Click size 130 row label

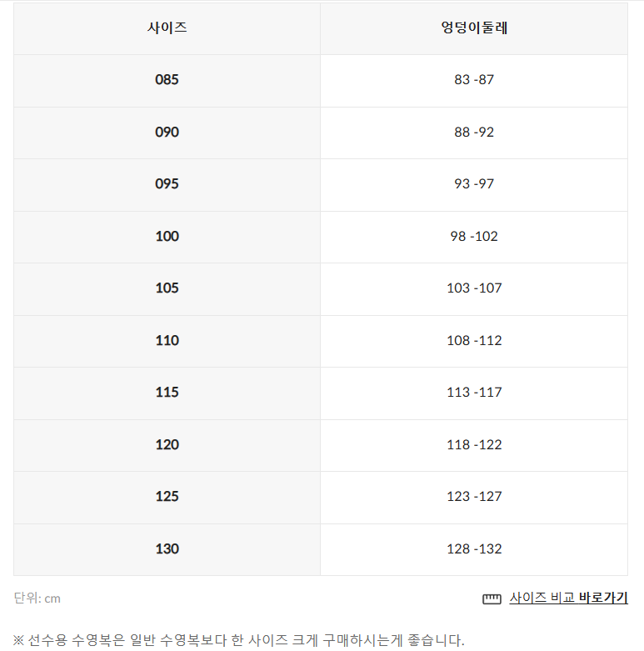pyautogui.click(x=167, y=549)
